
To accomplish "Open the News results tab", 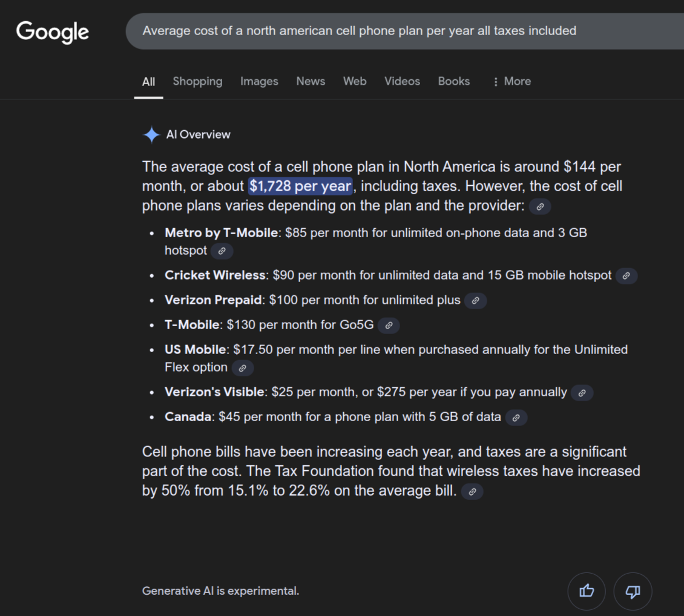I will tap(311, 82).
